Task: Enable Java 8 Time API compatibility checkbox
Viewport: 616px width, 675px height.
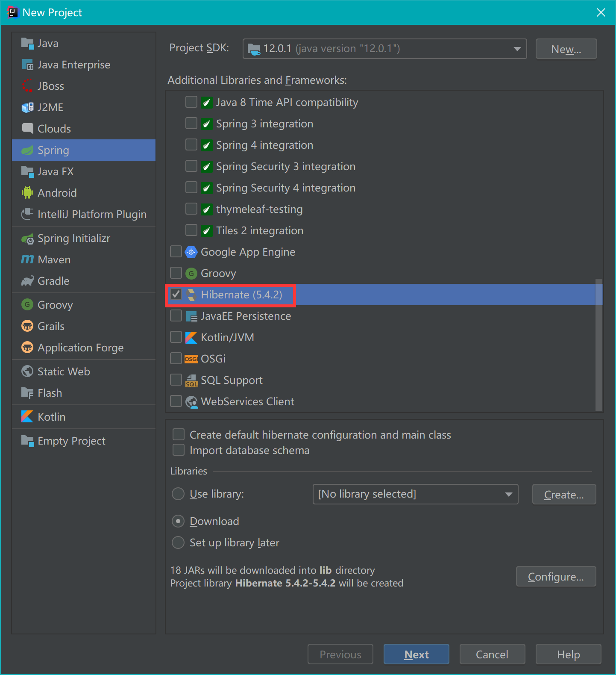Action: [x=191, y=102]
